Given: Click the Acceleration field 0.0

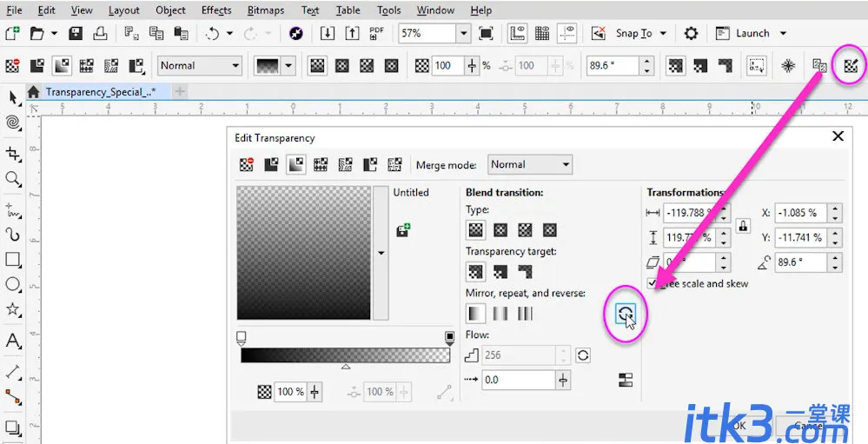Looking at the screenshot, I should click(518, 380).
